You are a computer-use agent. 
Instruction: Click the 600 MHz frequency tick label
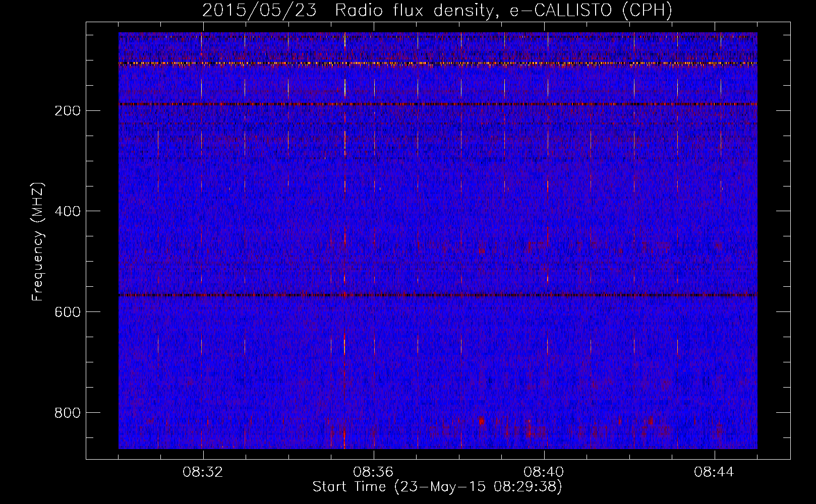click(67, 312)
